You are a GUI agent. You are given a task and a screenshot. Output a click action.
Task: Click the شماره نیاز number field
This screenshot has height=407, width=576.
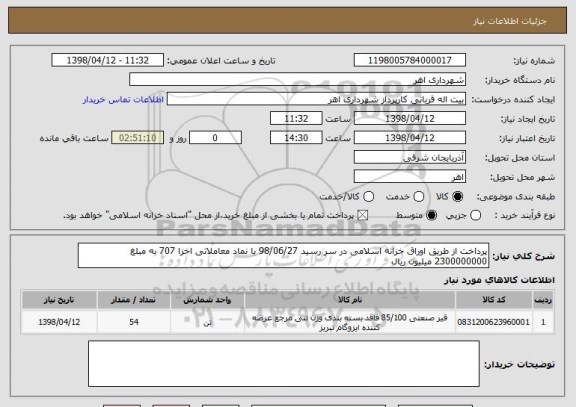pos(410,60)
